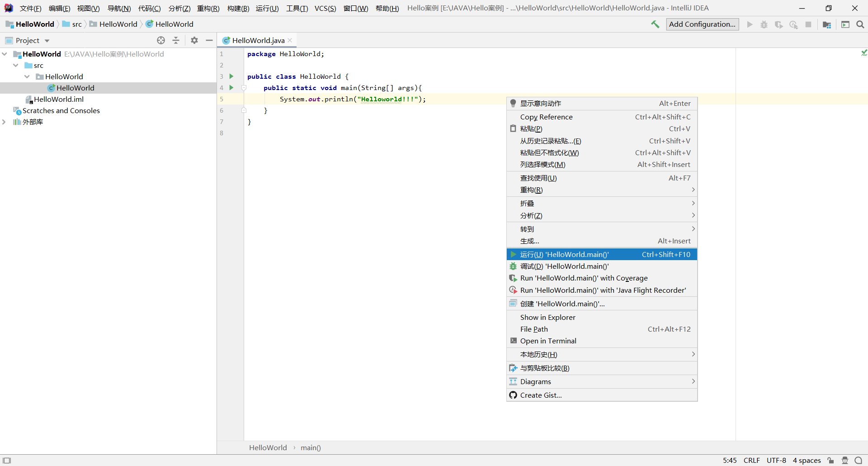Select 显示意向动作 in context menu

pyautogui.click(x=602, y=104)
